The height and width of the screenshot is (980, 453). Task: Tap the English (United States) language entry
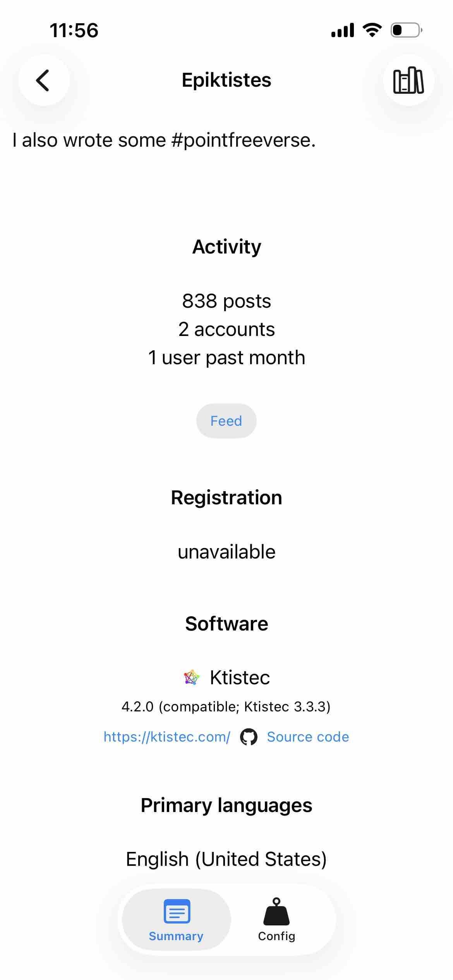226,859
